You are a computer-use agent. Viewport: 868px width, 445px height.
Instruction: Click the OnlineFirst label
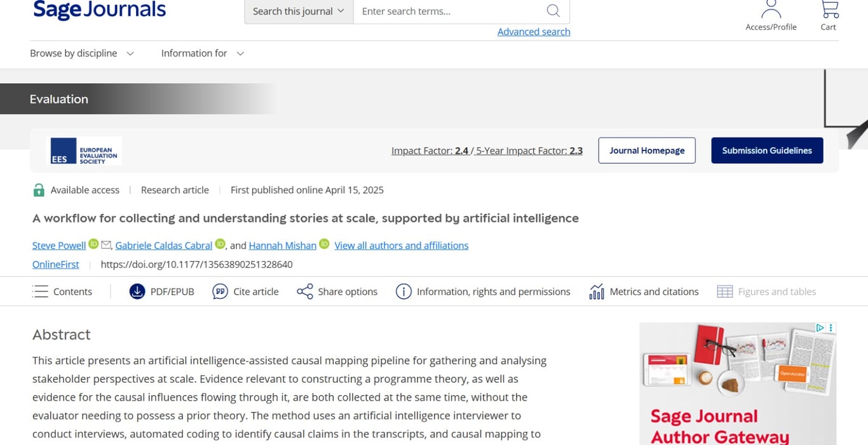pos(55,264)
